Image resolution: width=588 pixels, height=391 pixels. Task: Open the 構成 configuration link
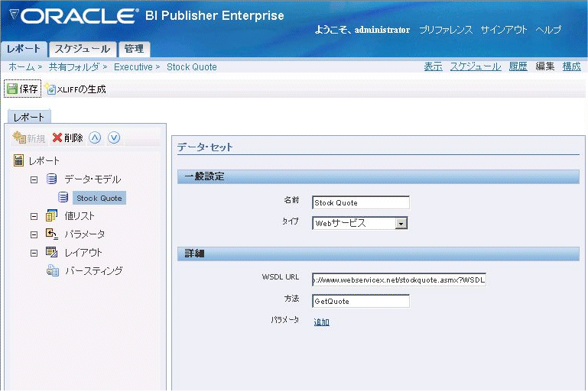(571, 66)
